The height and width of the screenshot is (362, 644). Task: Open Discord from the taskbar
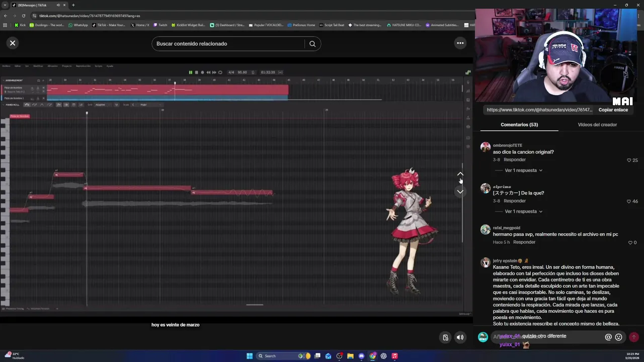coord(361,356)
